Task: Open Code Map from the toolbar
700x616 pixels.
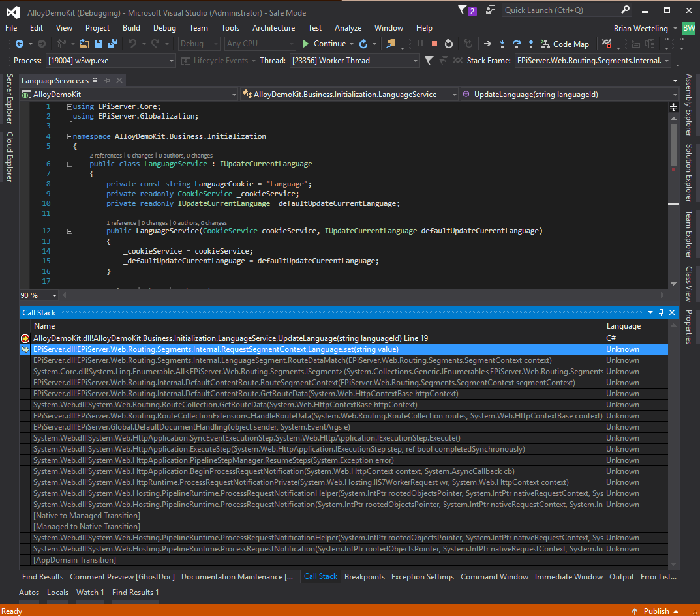Action: pos(565,44)
